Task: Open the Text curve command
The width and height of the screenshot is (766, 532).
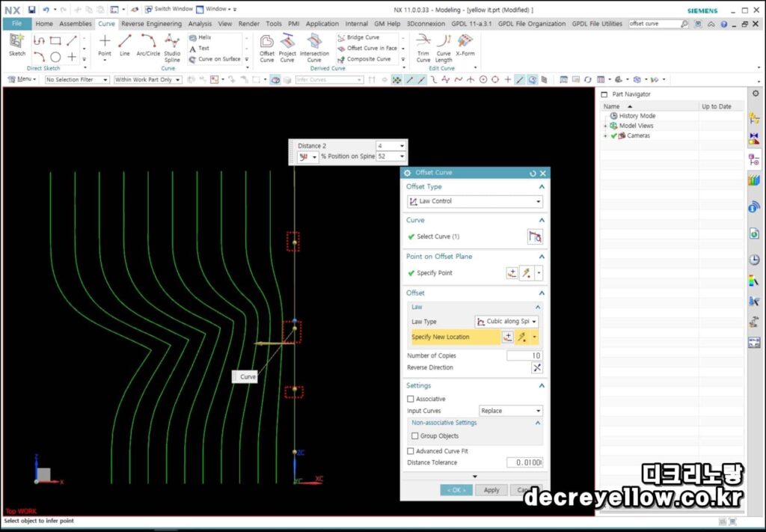Action: pos(199,48)
